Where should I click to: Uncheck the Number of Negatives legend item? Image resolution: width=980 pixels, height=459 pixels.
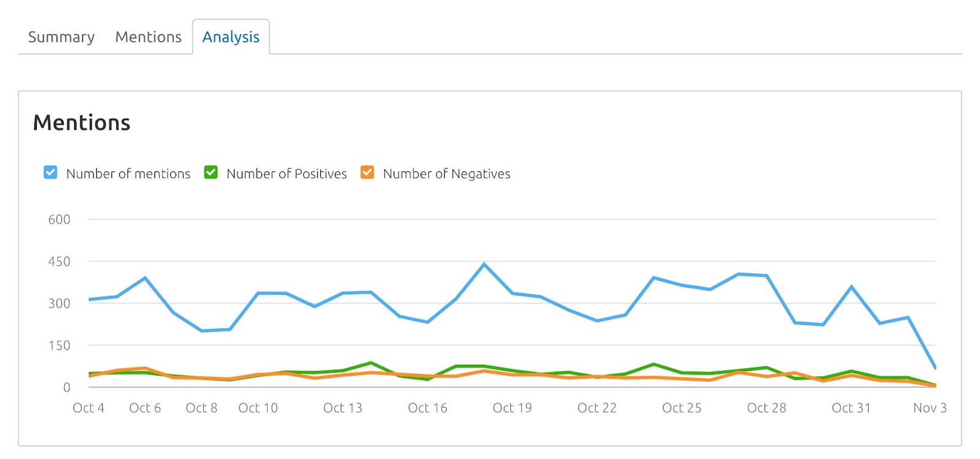click(366, 173)
